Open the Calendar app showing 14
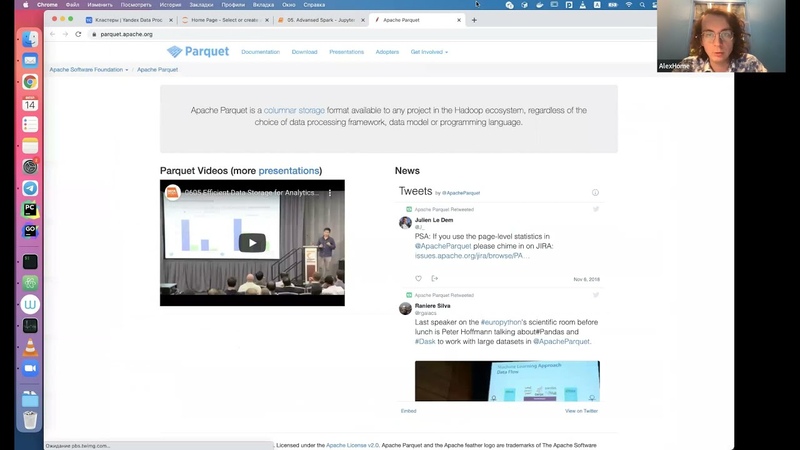 pyautogui.click(x=30, y=104)
